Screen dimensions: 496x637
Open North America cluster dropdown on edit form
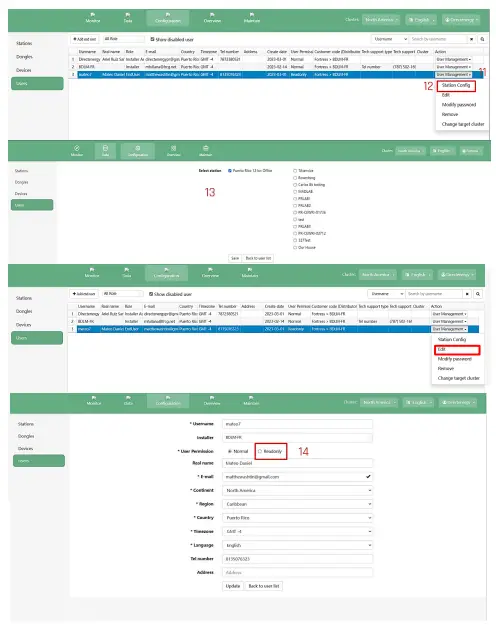[x=379, y=402]
